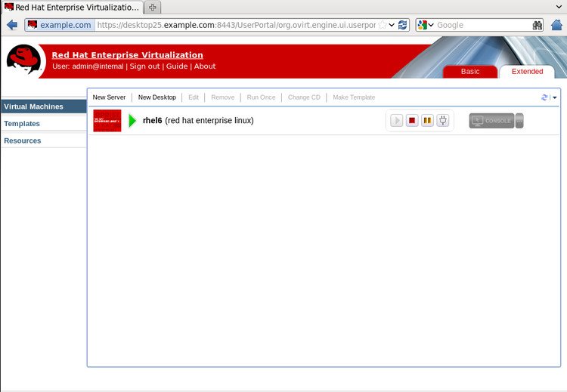Viewport: 567px width, 392px height.
Task: Click the Red Hat shadowman logo
Action: tap(24, 60)
